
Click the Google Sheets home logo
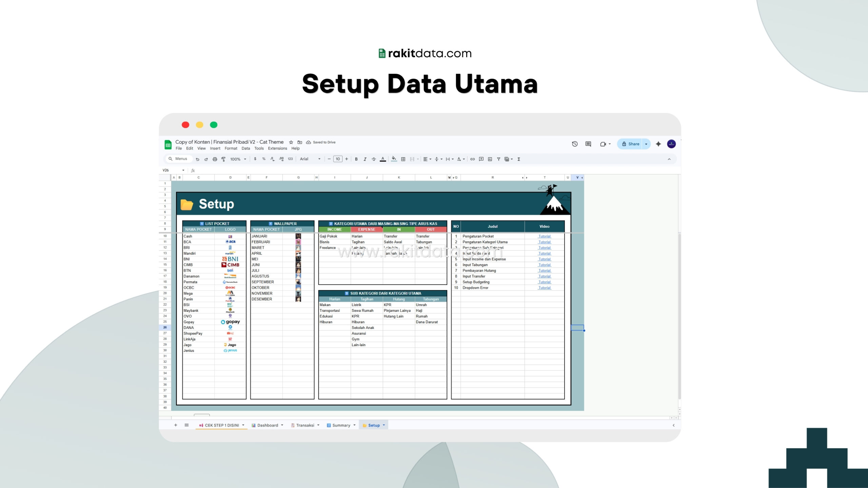(x=168, y=145)
